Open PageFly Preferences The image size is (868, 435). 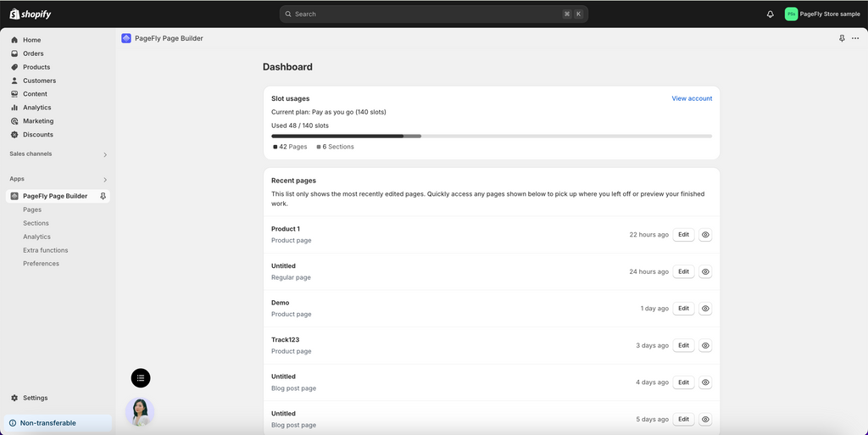click(x=41, y=264)
